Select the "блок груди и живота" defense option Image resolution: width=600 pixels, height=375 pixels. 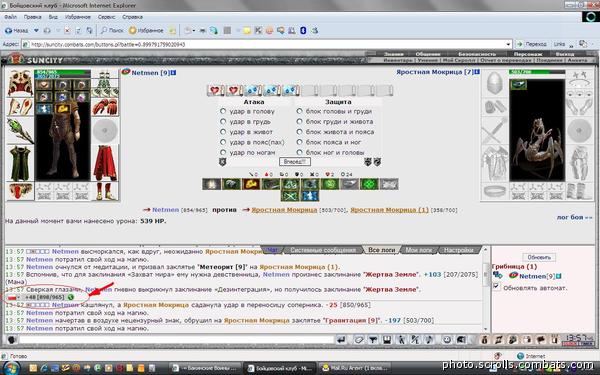coord(299,121)
